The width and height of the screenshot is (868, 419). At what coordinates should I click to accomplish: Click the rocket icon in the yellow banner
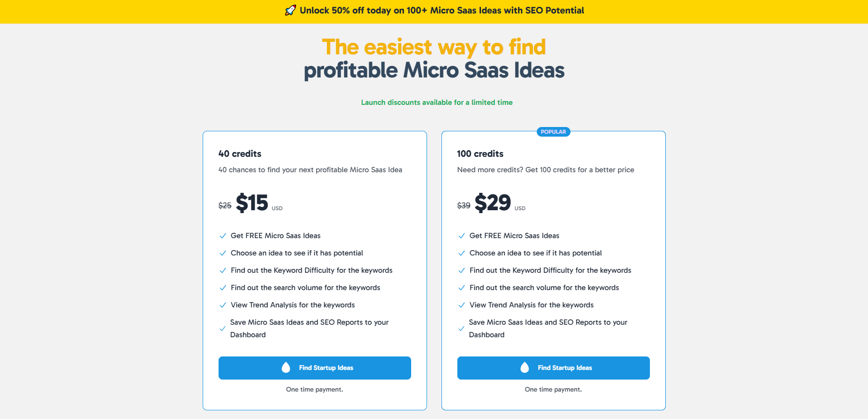click(289, 11)
